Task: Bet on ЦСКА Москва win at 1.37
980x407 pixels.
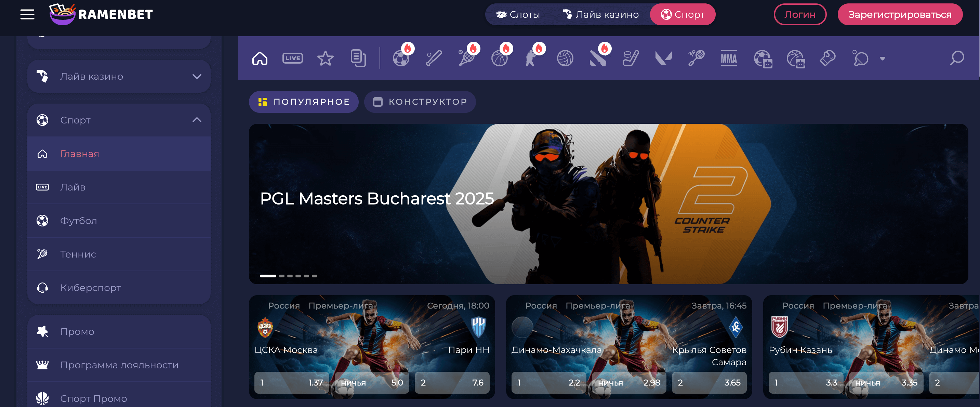Action: click(291, 383)
